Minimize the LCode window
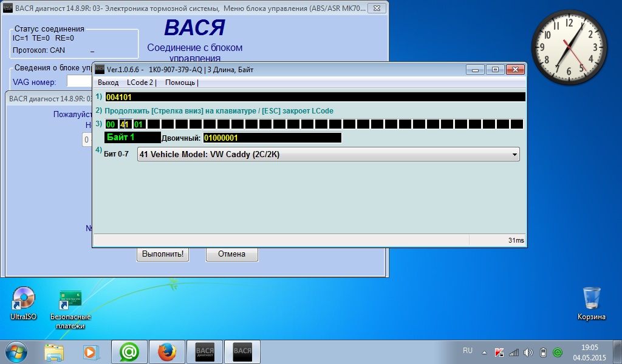The height and width of the screenshot is (364, 622). tap(475, 69)
